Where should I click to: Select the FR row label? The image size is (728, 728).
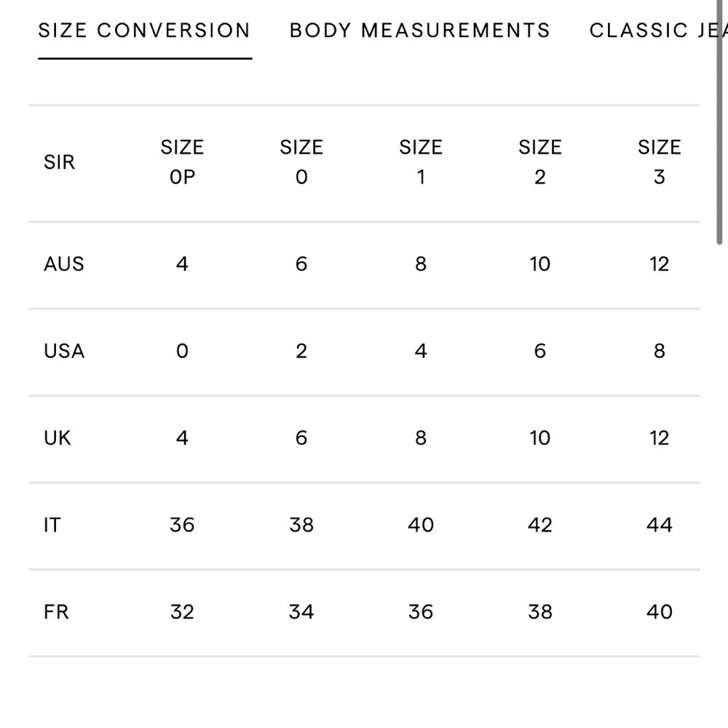click(56, 612)
